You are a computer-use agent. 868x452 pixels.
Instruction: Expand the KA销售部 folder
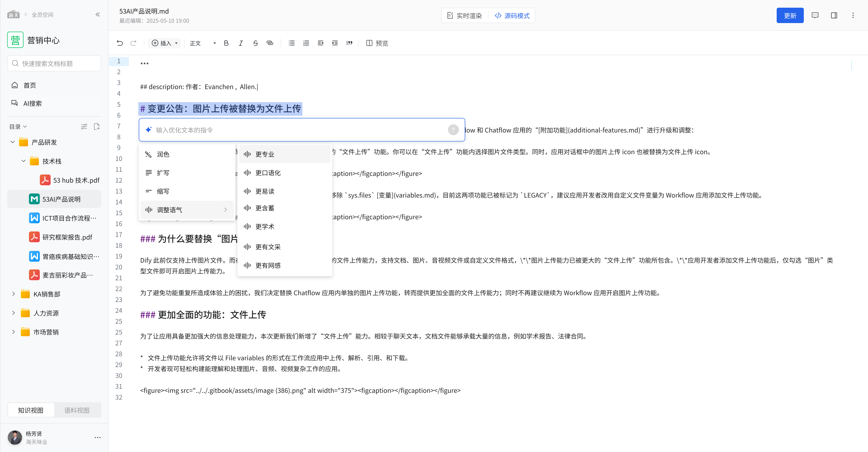[13, 294]
